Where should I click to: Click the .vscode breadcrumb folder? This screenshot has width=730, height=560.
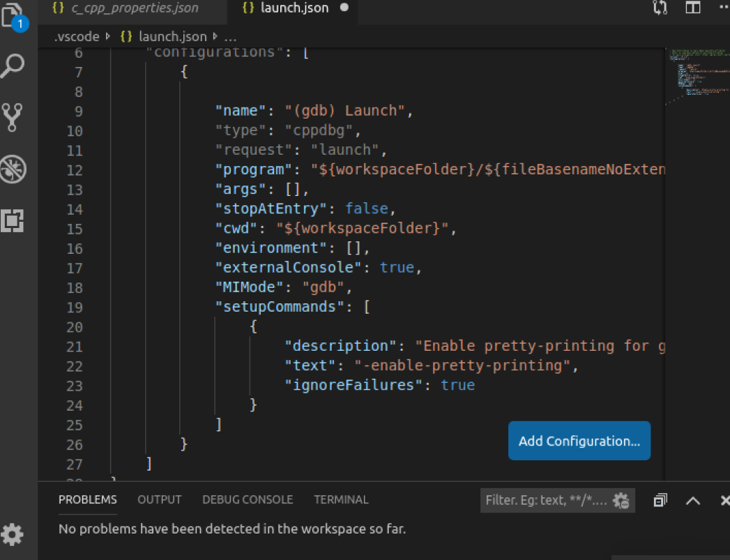click(x=77, y=36)
